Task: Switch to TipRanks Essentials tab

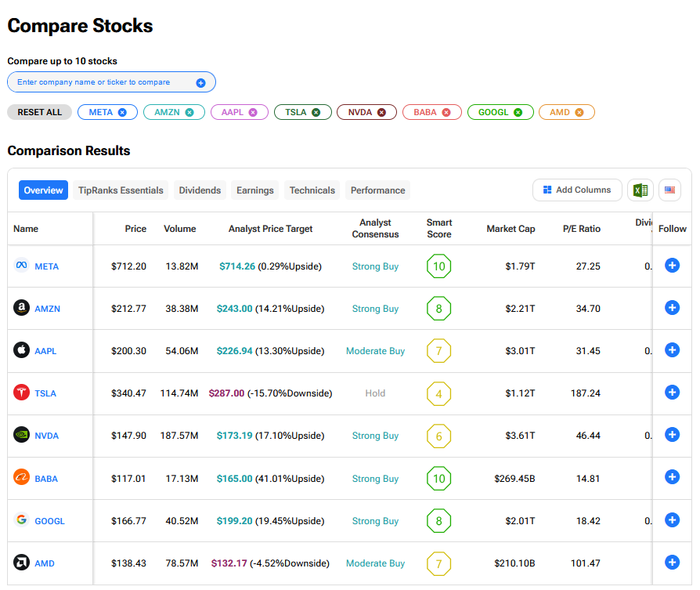Action: point(121,190)
